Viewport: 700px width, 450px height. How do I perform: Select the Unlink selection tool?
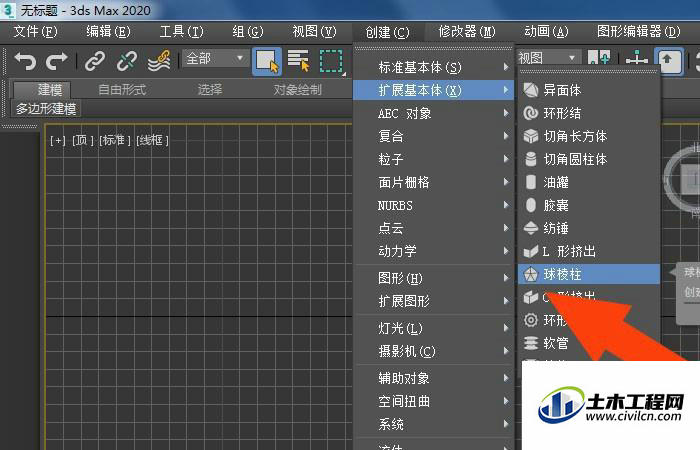pos(127,61)
